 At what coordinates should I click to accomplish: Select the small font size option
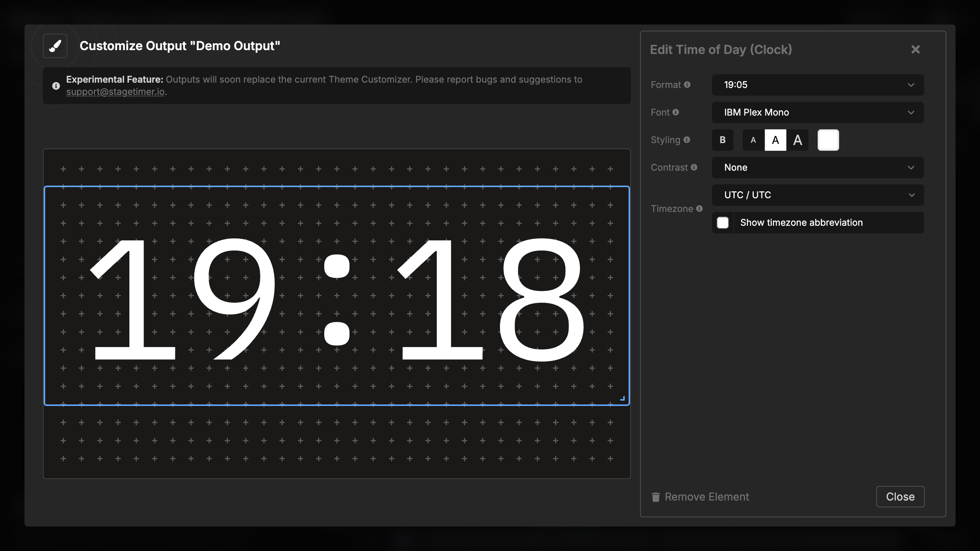753,140
